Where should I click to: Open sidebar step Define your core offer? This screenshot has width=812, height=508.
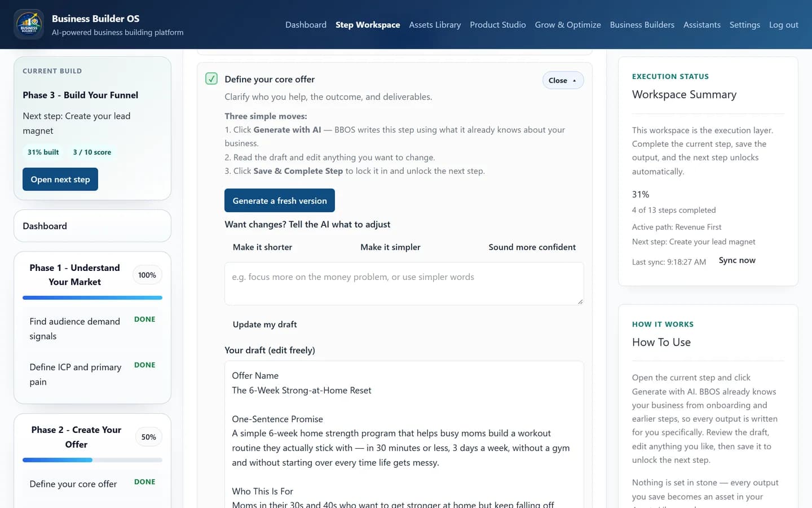click(92, 484)
